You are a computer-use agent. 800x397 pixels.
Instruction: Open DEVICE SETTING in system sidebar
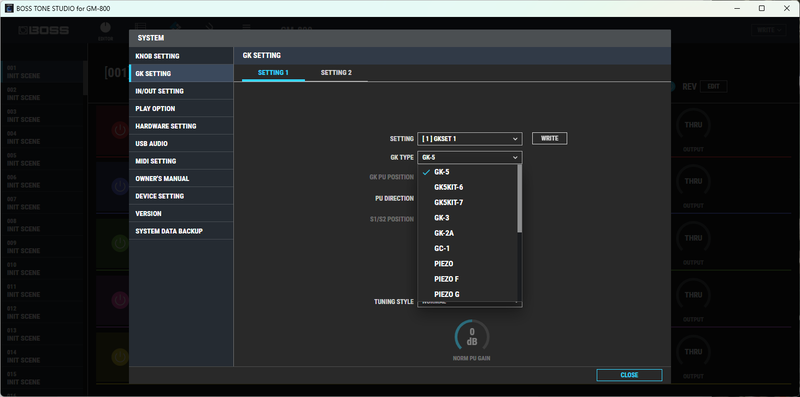click(x=181, y=196)
